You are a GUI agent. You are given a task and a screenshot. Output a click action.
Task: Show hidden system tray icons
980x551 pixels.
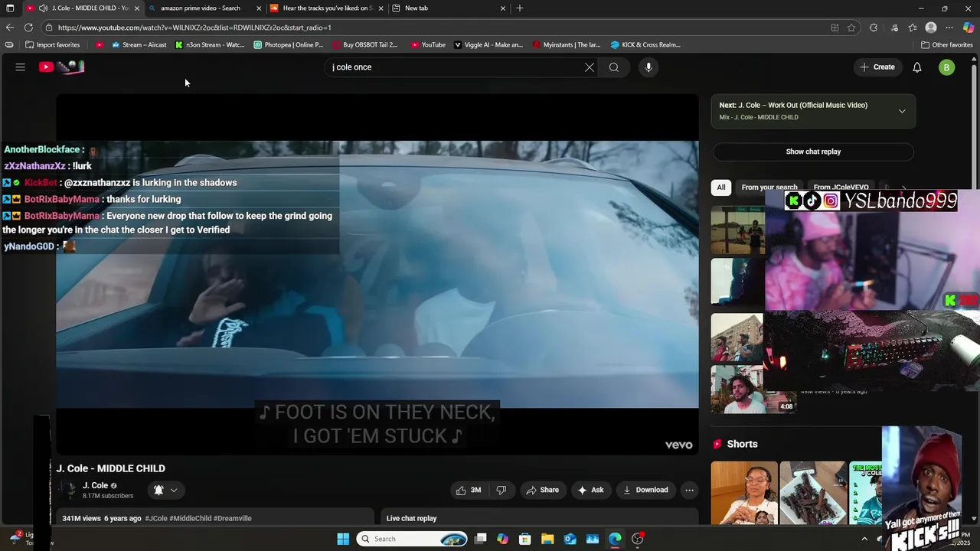(864, 539)
